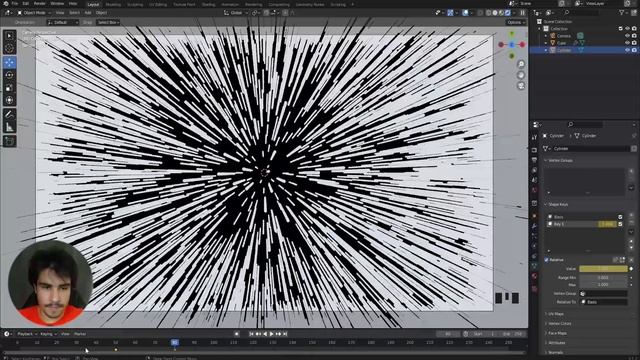Click the viewport pan hand icon
The width and height of the screenshot is (640, 360).
click(521, 75)
